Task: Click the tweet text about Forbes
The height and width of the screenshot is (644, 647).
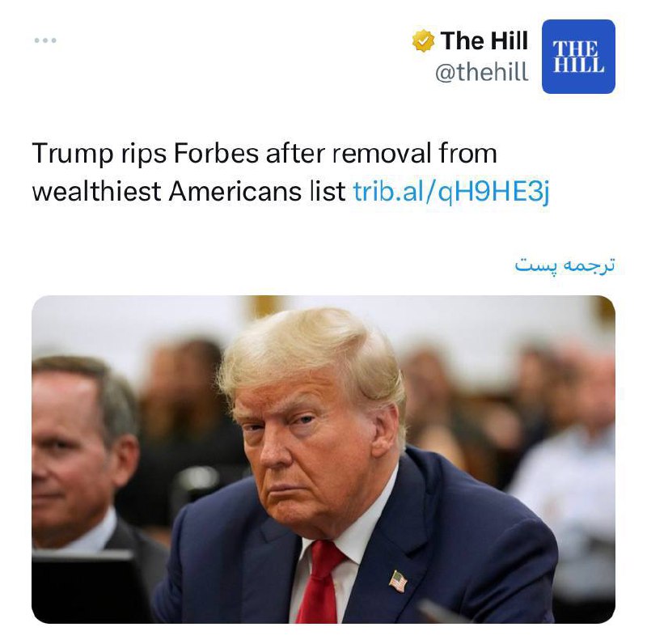Action: pos(291,172)
